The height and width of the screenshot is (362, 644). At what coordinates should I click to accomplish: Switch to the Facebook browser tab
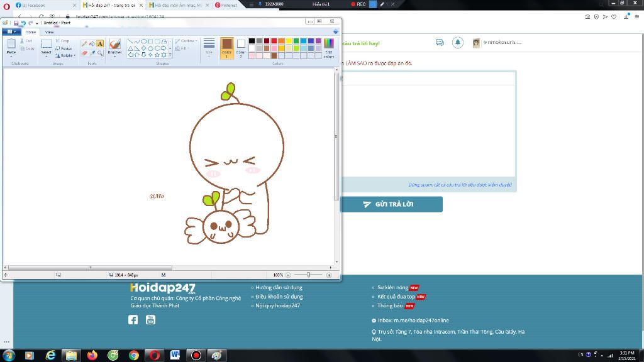point(45,5)
